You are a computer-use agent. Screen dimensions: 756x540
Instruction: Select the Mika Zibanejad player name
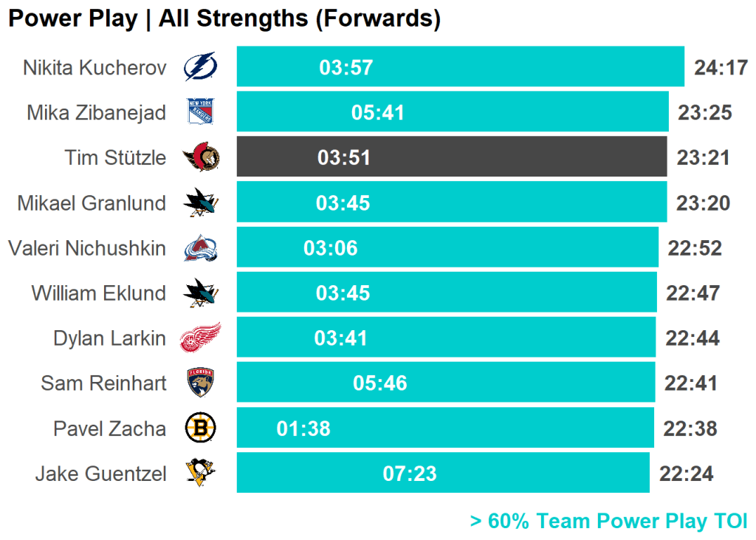(x=96, y=113)
